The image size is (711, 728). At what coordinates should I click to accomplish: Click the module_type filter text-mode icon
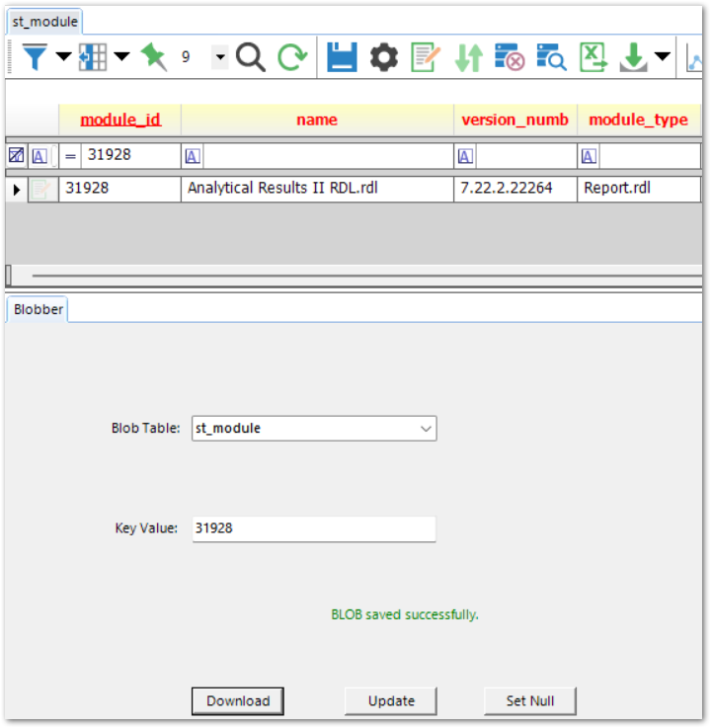(x=589, y=156)
